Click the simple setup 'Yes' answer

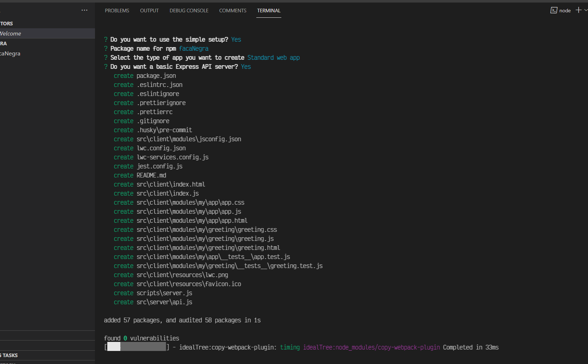tap(236, 39)
